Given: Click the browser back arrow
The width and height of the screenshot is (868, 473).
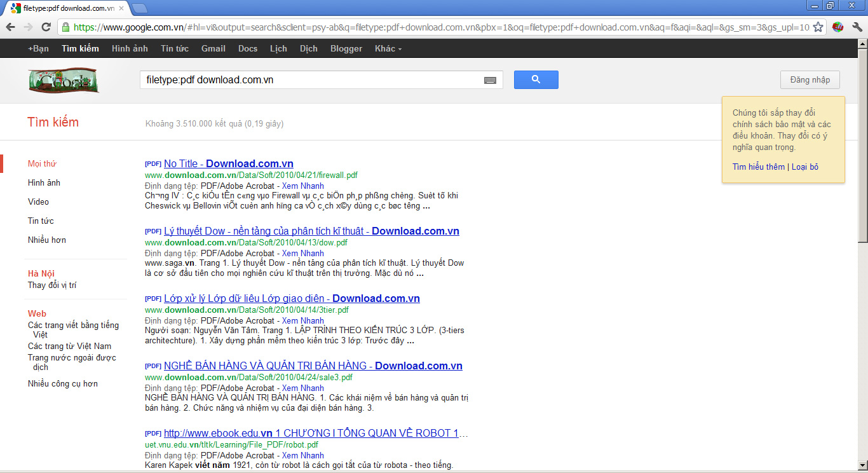Looking at the screenshot, I should point(10,27).
